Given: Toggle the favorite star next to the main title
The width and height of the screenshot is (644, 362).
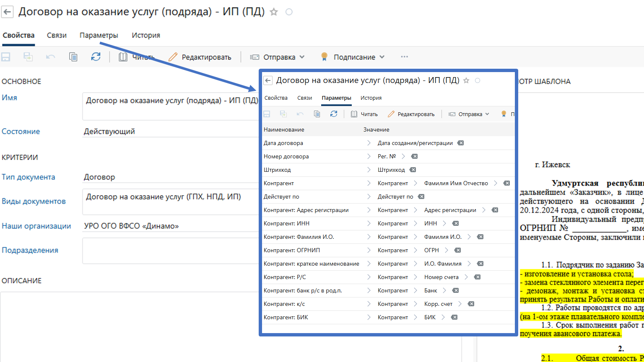Looking at the screenshot, I should (274, 12).
